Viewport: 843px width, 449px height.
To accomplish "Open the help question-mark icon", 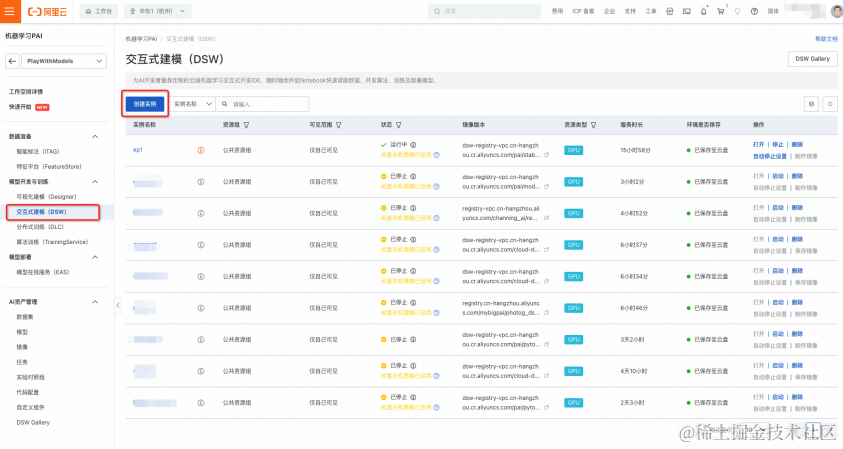I will [754, 11].
